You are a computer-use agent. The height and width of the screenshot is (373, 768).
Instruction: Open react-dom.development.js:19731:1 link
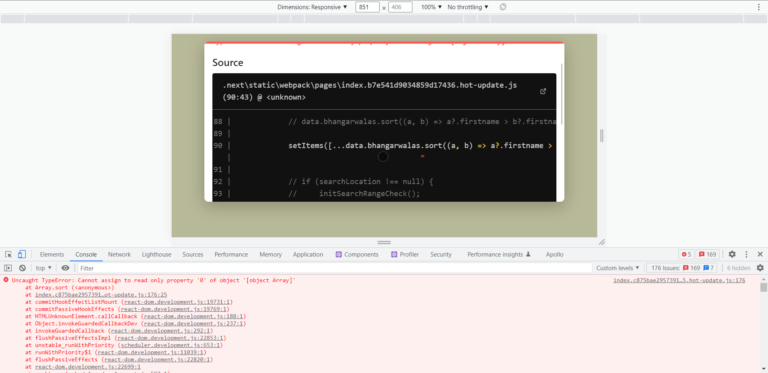click(x=177, y=302)
